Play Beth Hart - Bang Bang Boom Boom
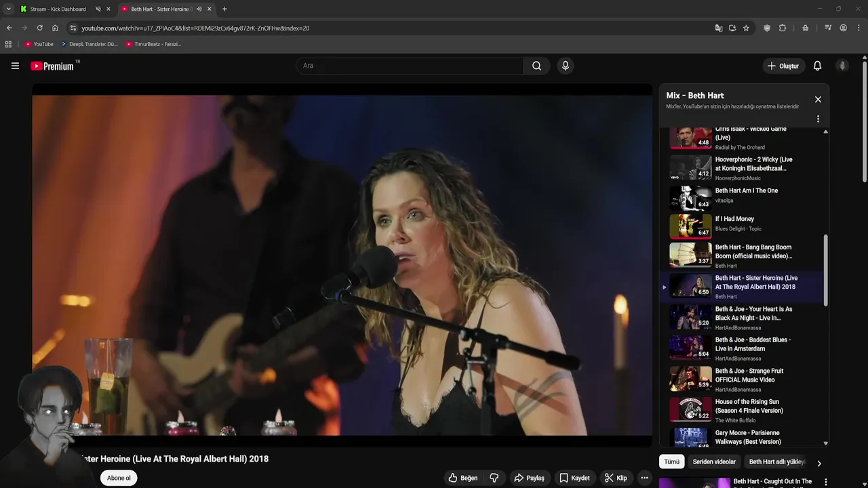The image size is (868, 488). (x=743, y=256)
